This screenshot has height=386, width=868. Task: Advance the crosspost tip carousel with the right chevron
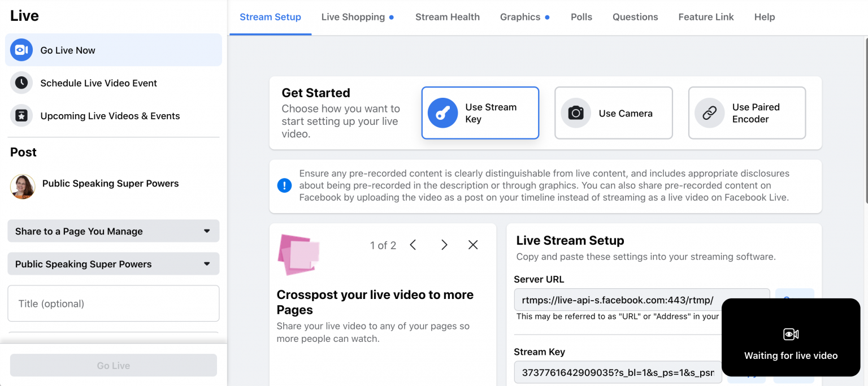(x=444, y=245)
